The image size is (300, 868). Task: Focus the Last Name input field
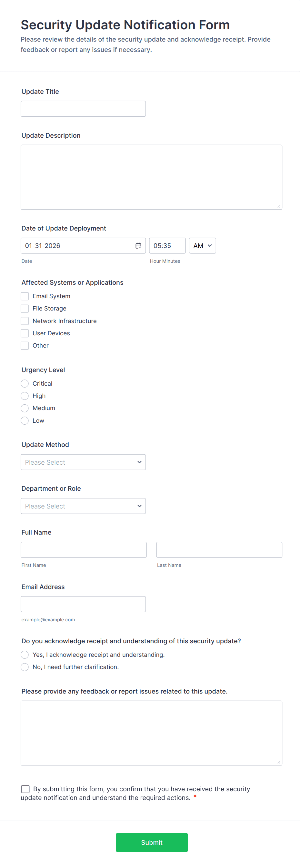219,549
